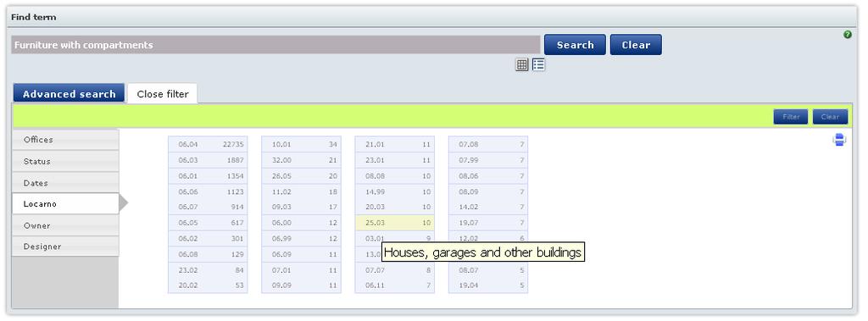The width and height of the screenshot is (868, 321).
Task: Select Locarno class 08.08 row
Action: (x=395, y=176)
